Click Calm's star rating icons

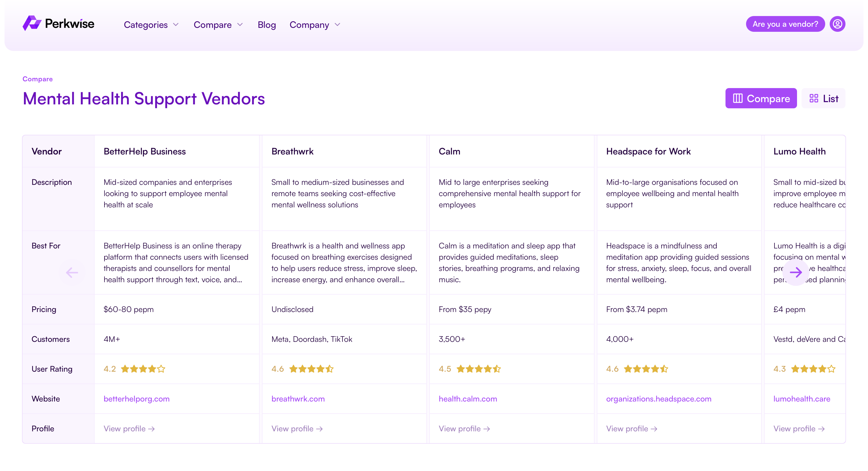coord(478,369)
